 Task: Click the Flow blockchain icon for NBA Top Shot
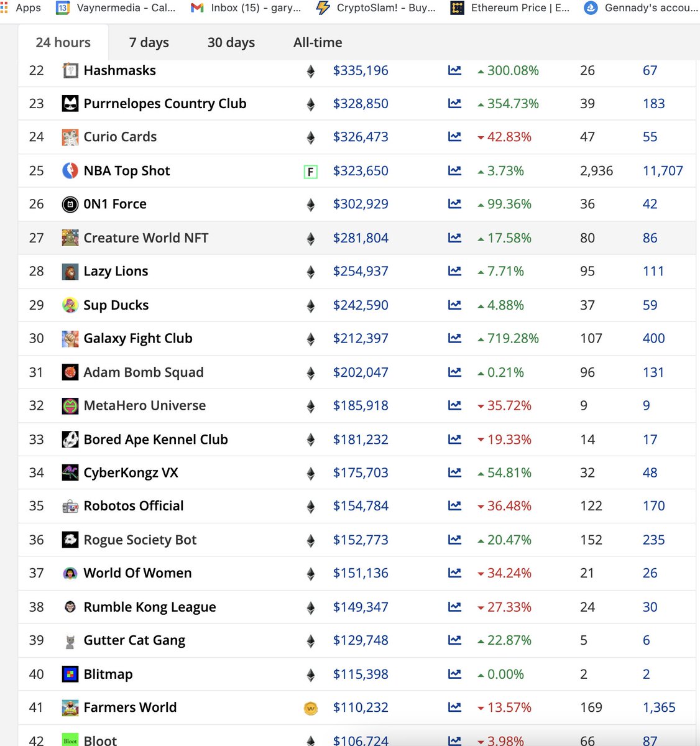[x=310, y=172]
